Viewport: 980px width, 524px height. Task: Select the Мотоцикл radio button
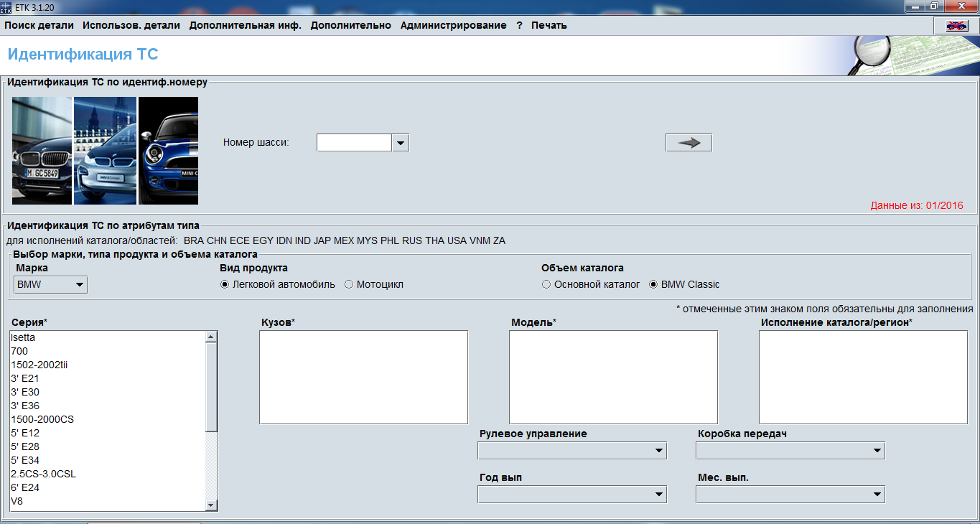tap(349, 284)
